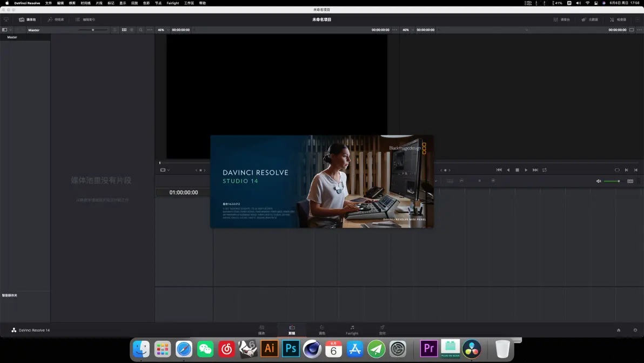Viewport: 644px width, 363px height.
Task: Open the timeline name dropdown chevron
Action: coord(527,30)
